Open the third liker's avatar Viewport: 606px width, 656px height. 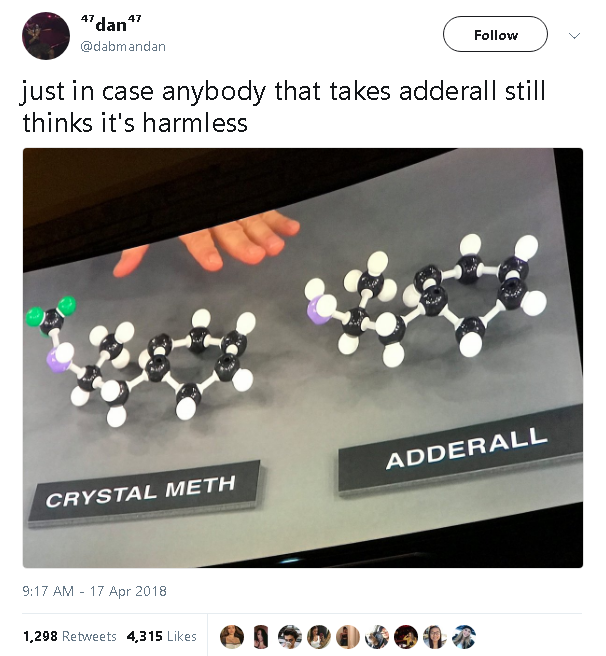[x=290, y=637]
